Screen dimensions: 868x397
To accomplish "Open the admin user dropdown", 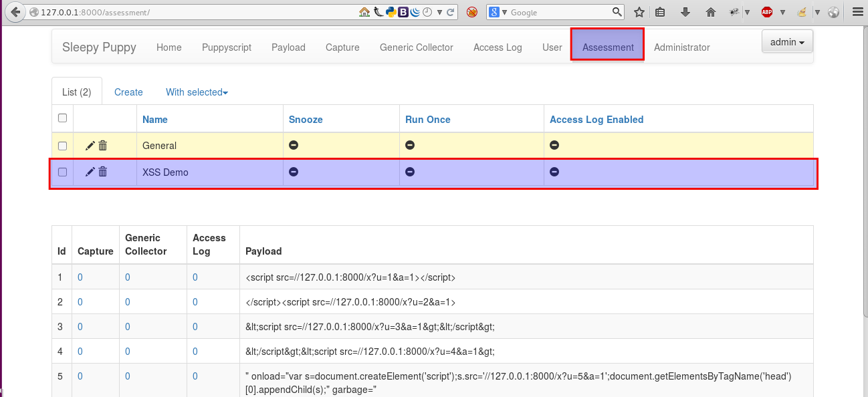I will (x=787, y=42).
